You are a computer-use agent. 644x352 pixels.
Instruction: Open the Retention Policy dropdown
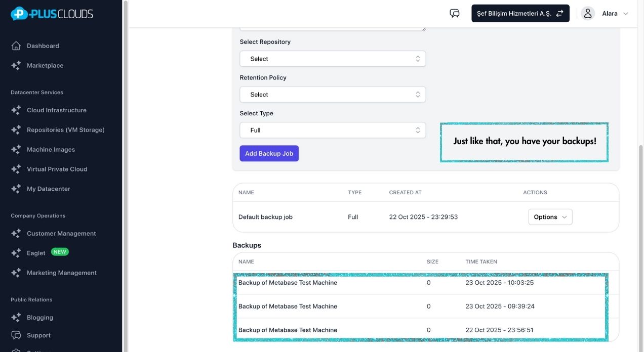click(333, 95)
